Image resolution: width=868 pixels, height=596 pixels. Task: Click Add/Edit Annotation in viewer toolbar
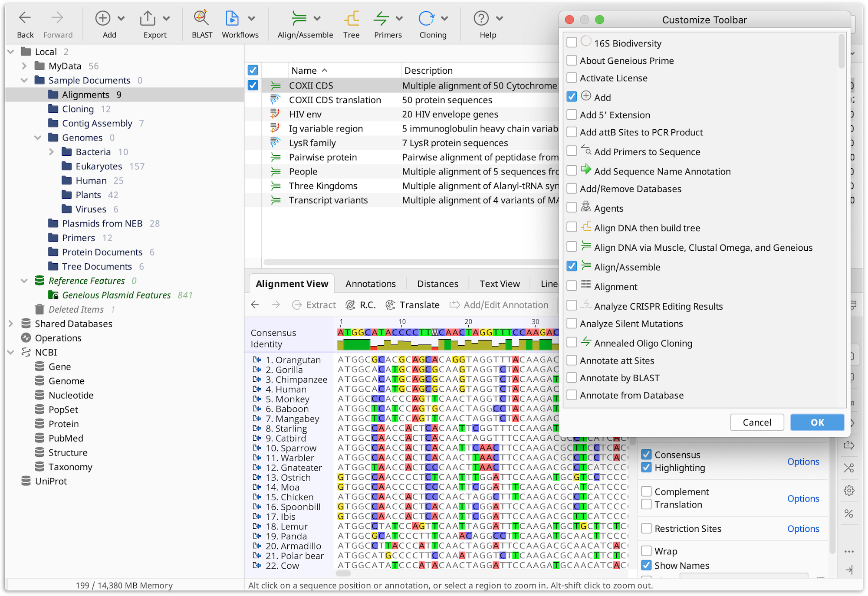pyautogui.click(x=499, y=305)
